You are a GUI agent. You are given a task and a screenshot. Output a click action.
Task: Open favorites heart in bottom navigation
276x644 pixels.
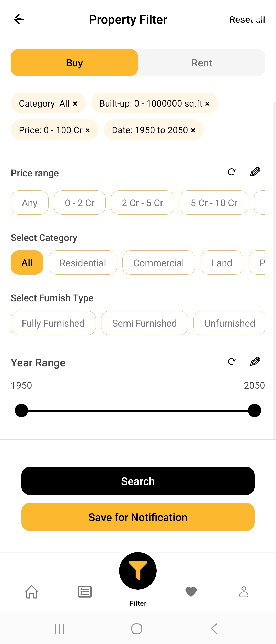191,592
